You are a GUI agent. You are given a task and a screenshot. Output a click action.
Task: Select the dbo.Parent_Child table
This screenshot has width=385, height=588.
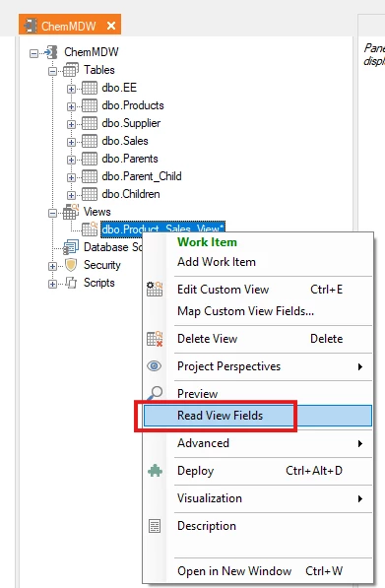142,176
